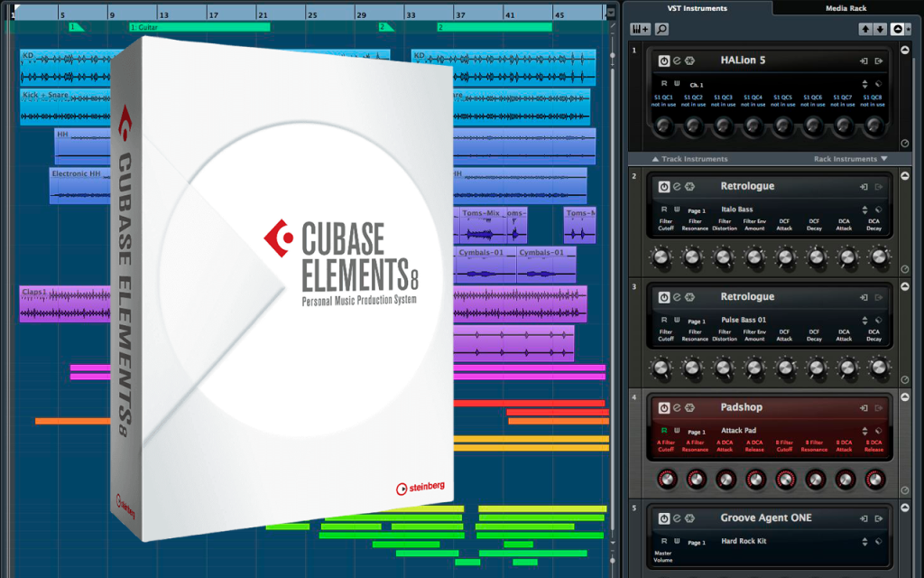Image resolution: width=924 pixels, height=578 pixels.
Task: Click the Retrologue Italo Bass freeze icon
Action: [x=689, y=186]
